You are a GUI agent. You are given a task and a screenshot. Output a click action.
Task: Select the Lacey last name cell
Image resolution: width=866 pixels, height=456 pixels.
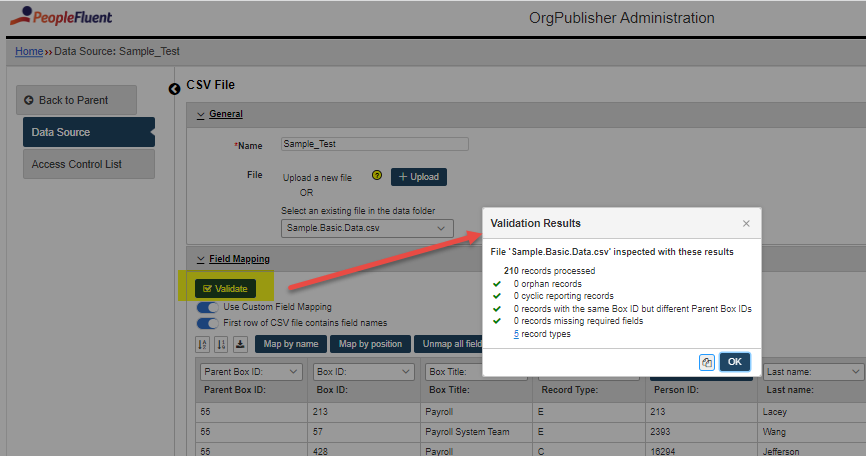pyautogui.click(x=811, y=412)
